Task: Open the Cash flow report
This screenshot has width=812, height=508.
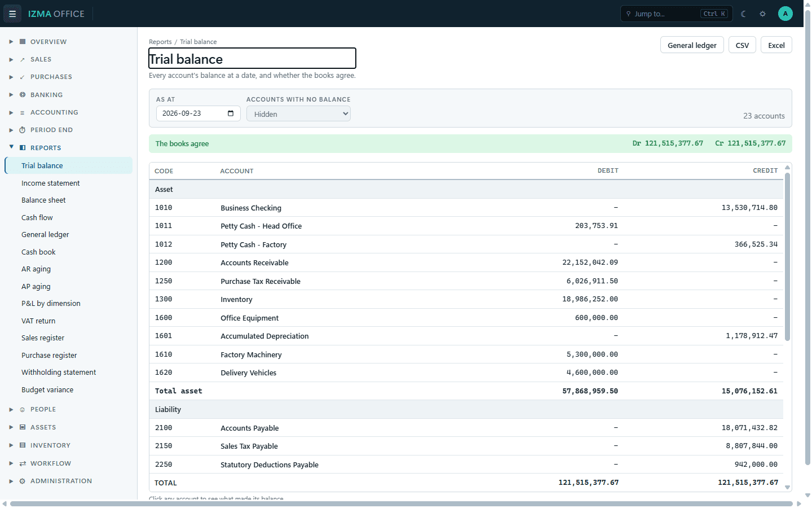Action: [68, 217]
